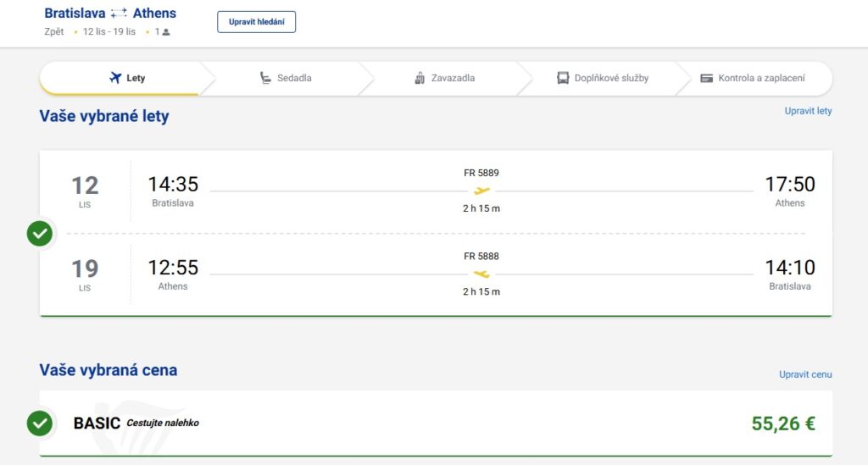Click the seat icon beside Sedadla

266,78
